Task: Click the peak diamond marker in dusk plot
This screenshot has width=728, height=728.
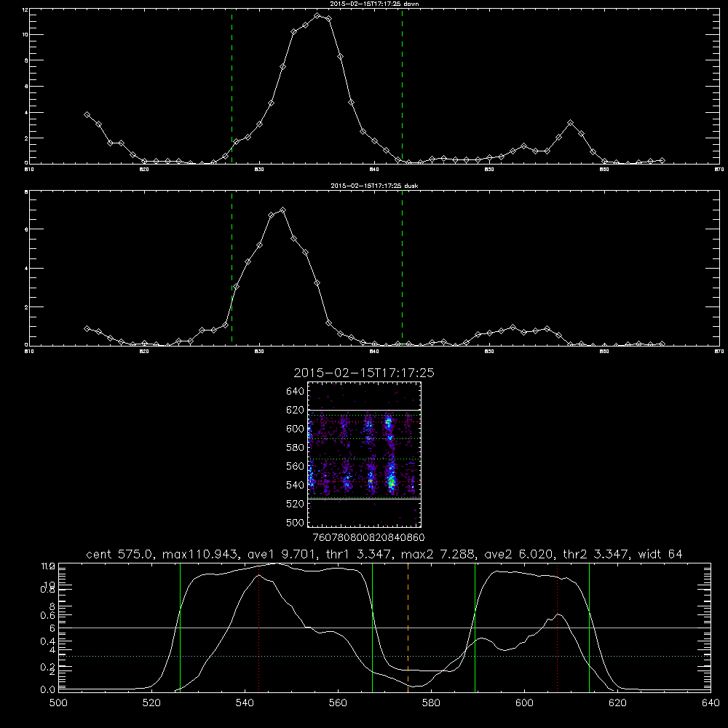Action: [x=282, y=210]
